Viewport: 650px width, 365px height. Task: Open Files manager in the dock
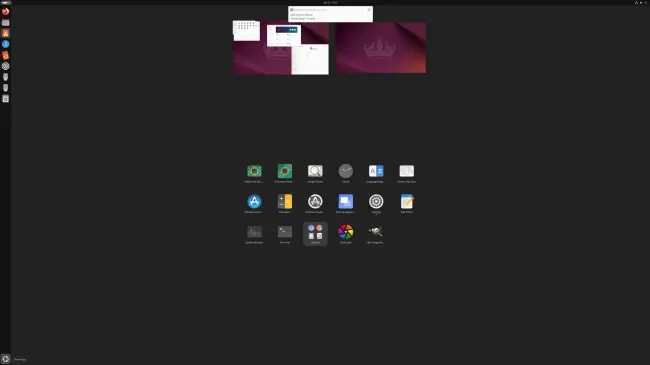click(5, 22)
